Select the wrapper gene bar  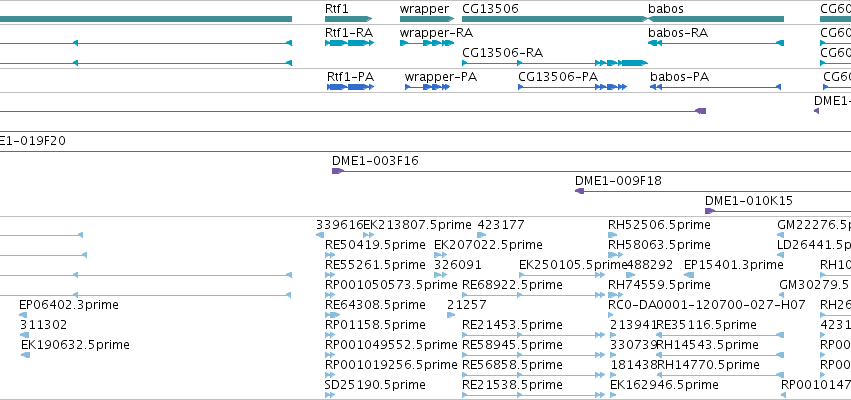pyautogui.click(x=427, y=19)
